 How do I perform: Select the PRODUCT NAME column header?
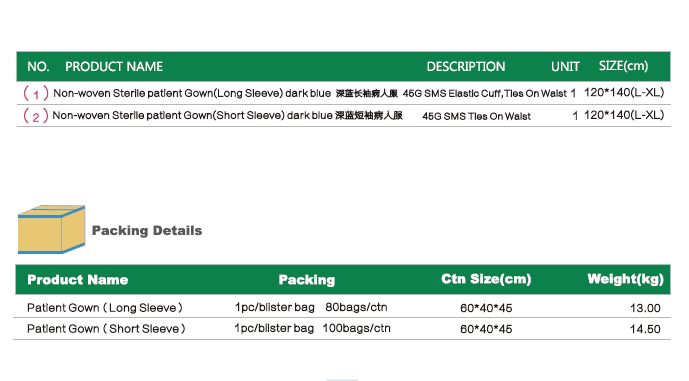pos(114,67)
